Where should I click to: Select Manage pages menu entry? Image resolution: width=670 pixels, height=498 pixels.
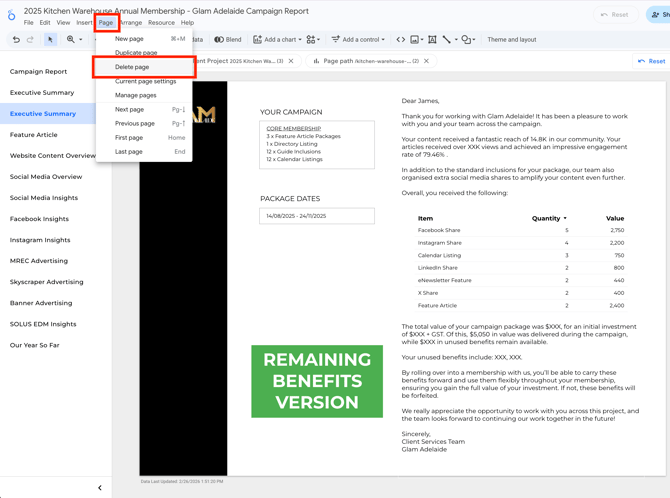pos(135,95)
